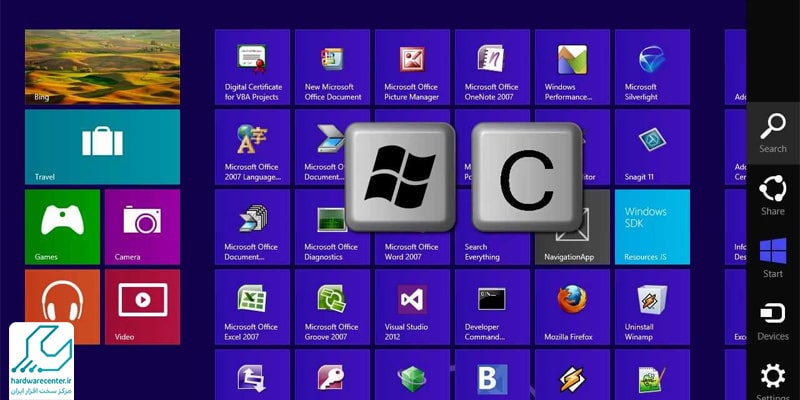The image size is (800, 400).
Task: Click the Start charm
Action: click(x=773, y=258)
